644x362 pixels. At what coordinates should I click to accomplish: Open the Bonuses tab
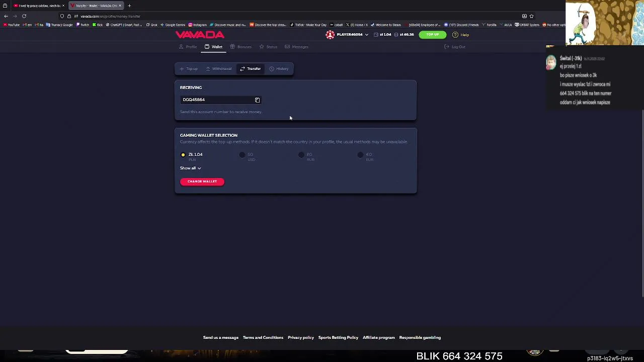click(x=241, y=47)
